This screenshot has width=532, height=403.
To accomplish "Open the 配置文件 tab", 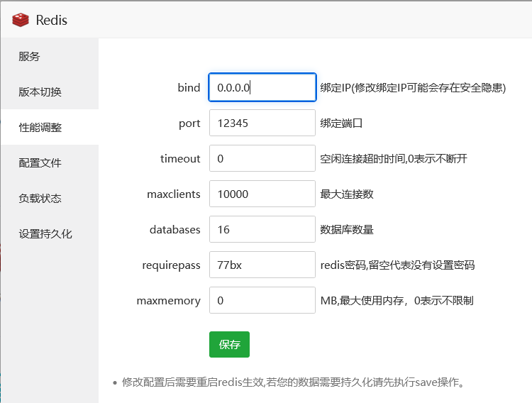I will tap(50, 162).
